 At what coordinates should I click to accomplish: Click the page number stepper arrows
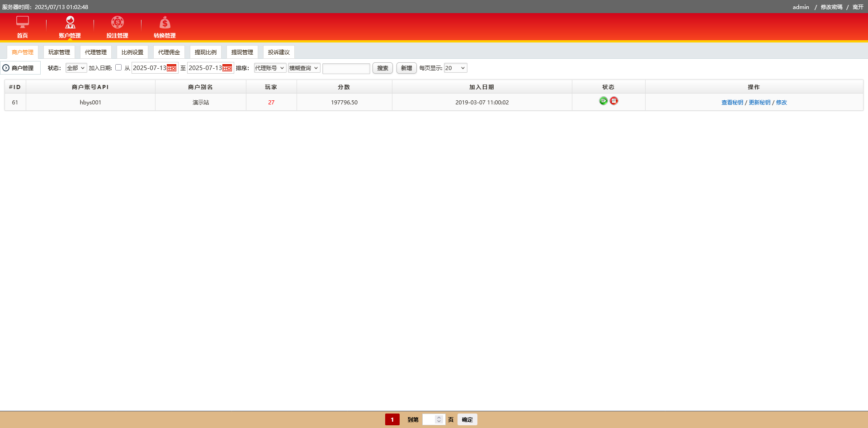439,419
